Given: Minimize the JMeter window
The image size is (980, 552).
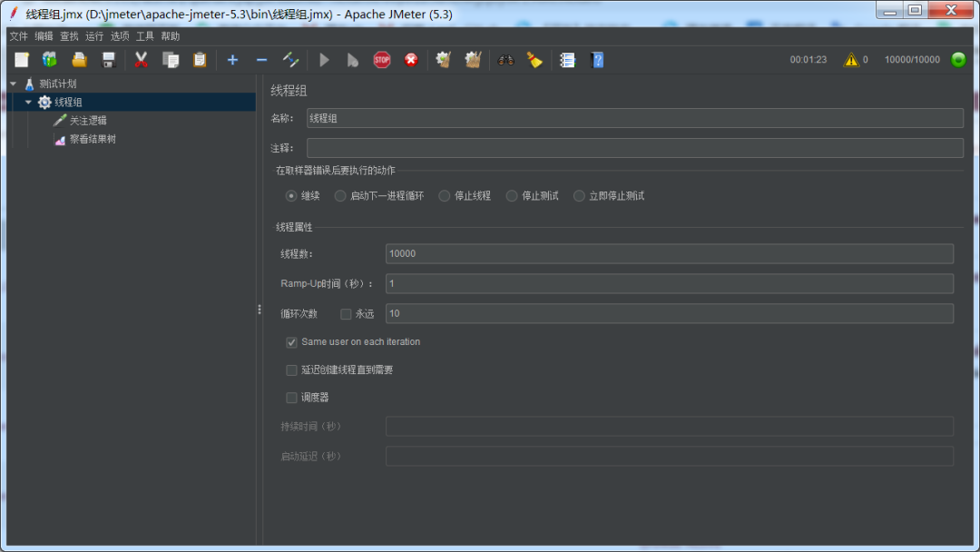Looking at the screenshot, I should coord(889,10).
